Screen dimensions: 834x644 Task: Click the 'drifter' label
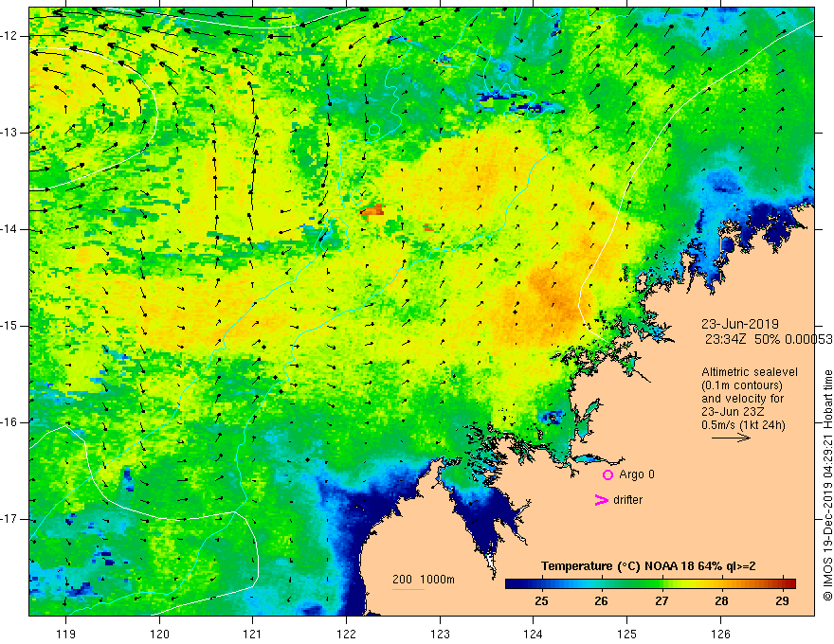click(627, 500)
